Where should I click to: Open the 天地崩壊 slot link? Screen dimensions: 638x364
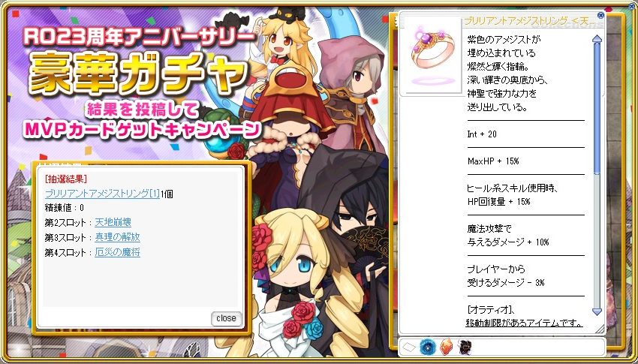pos(113,222)
